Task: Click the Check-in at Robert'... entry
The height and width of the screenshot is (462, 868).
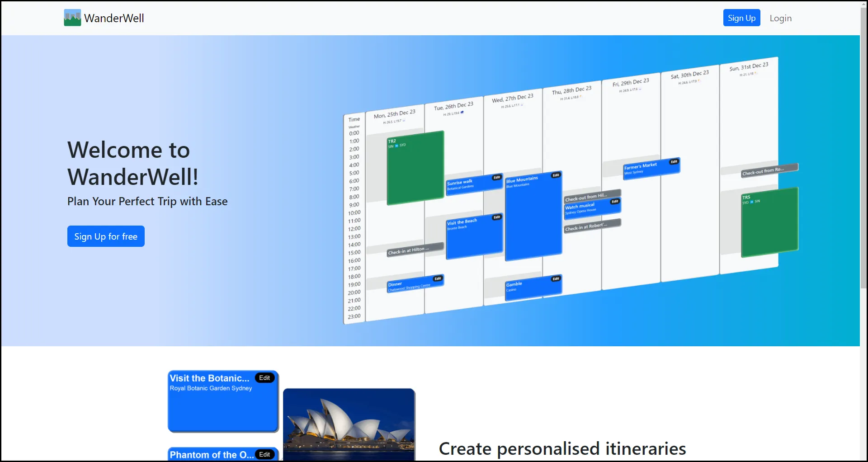Action: (592, 226)
